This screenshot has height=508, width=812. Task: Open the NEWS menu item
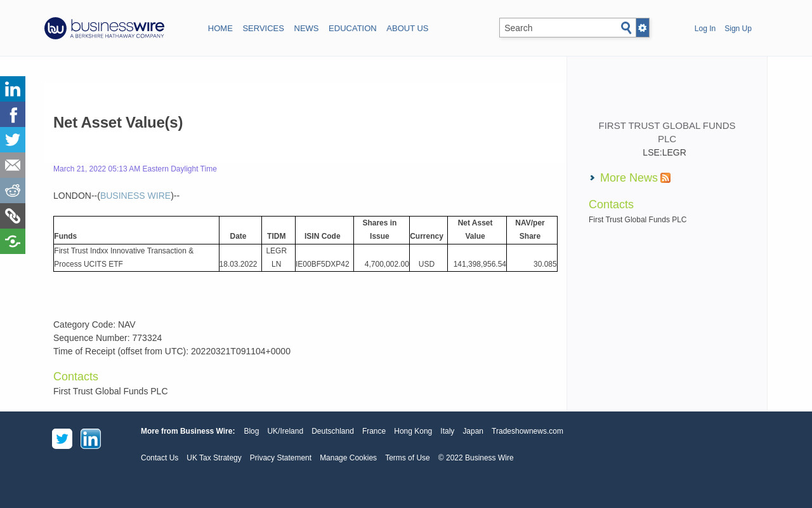[x=306, y=29]
